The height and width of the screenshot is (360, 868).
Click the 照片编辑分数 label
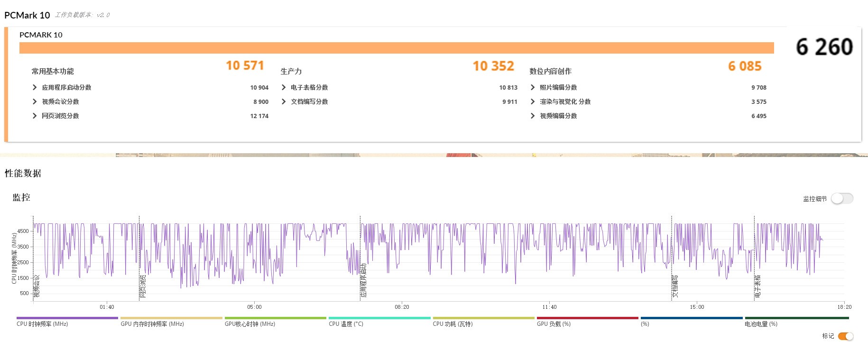pyautogui.click(x=558, y=87)
